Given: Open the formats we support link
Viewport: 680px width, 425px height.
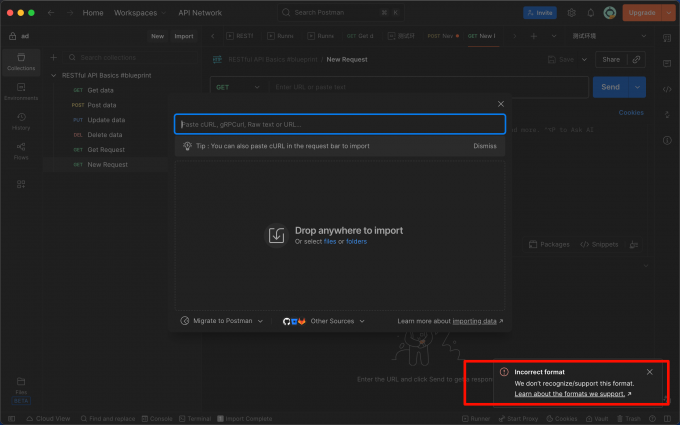Looking at the screenshot, I should (569, 394).
